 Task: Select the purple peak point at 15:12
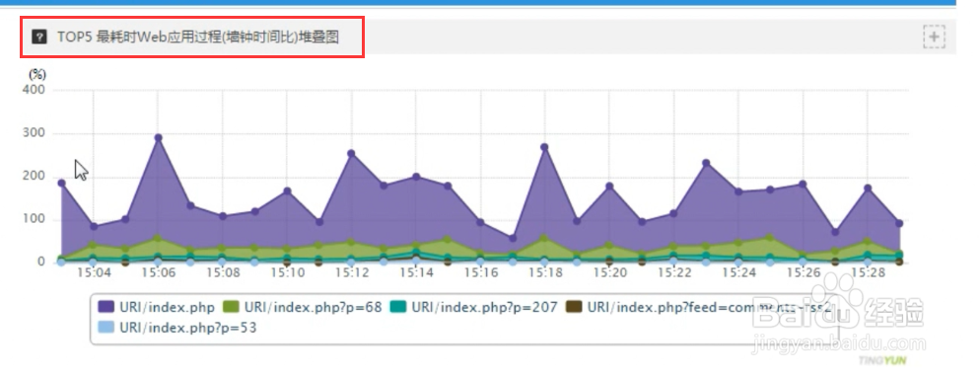pyautogui.click(x=351, y=153)
